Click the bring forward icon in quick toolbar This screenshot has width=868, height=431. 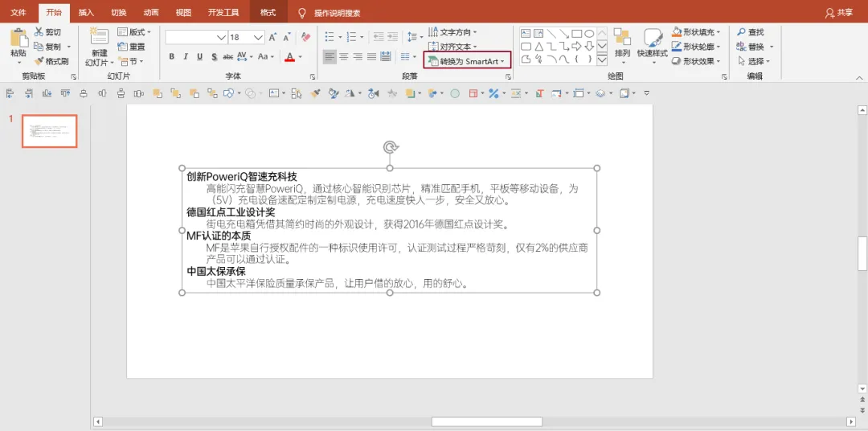point(158,93)
